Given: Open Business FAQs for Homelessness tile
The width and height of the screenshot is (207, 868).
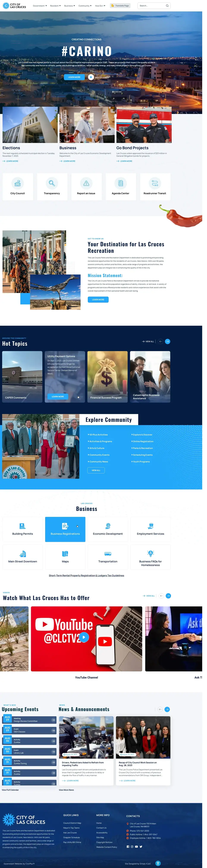Looking at the screenshot, I should [x=150, y=557].
